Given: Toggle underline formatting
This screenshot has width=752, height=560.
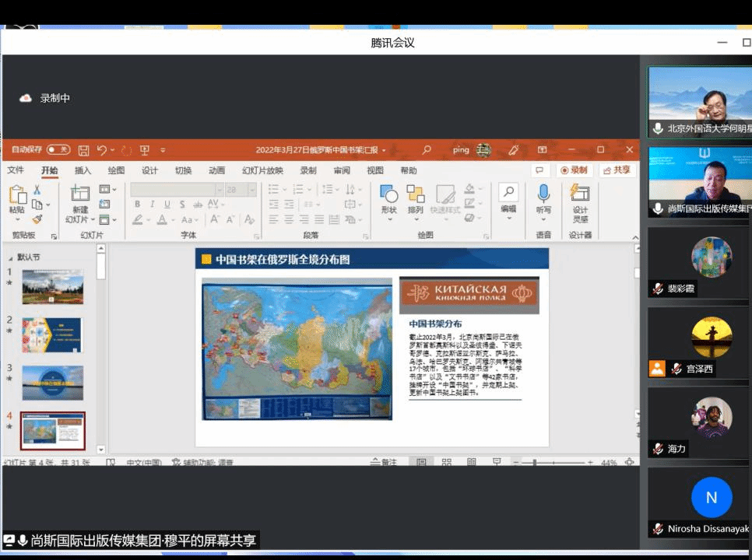Looking at the screenshot, I should click(x=167, y=204).
